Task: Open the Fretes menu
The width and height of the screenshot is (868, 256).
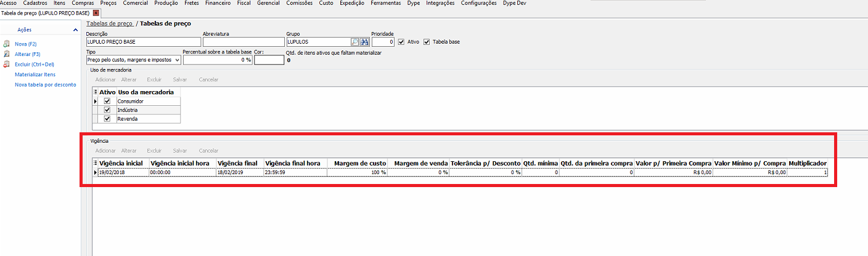Action: pos(192,3)
